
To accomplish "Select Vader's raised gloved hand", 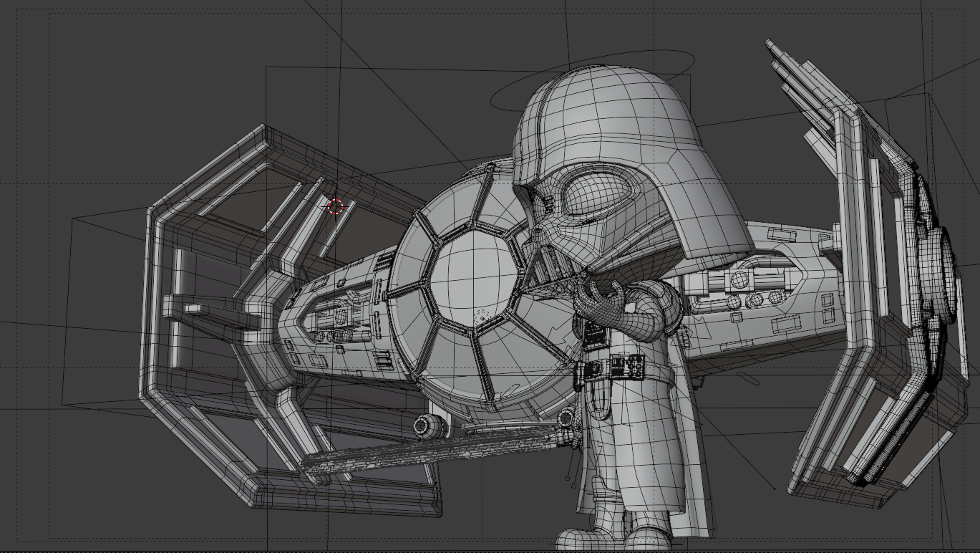I will tap(608, 306).
